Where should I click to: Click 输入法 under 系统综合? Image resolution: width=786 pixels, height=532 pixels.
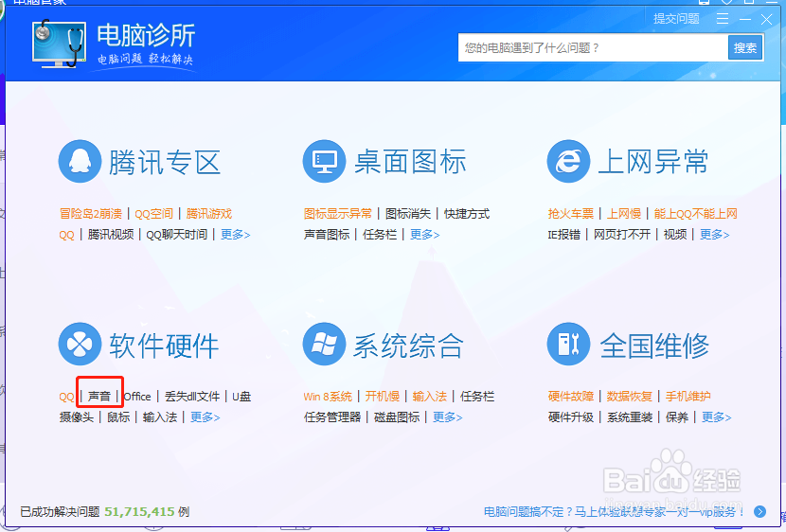click(430, 397)
